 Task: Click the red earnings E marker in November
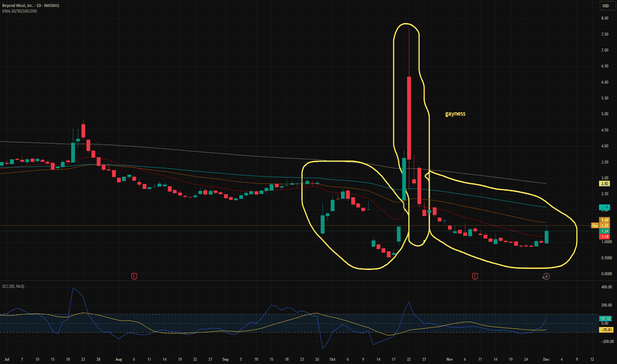[475, 275]
